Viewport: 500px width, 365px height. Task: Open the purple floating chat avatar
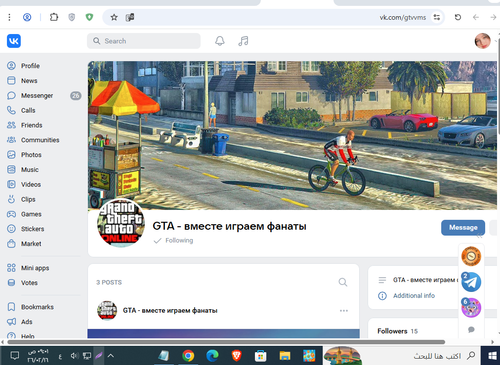[471, 308]
